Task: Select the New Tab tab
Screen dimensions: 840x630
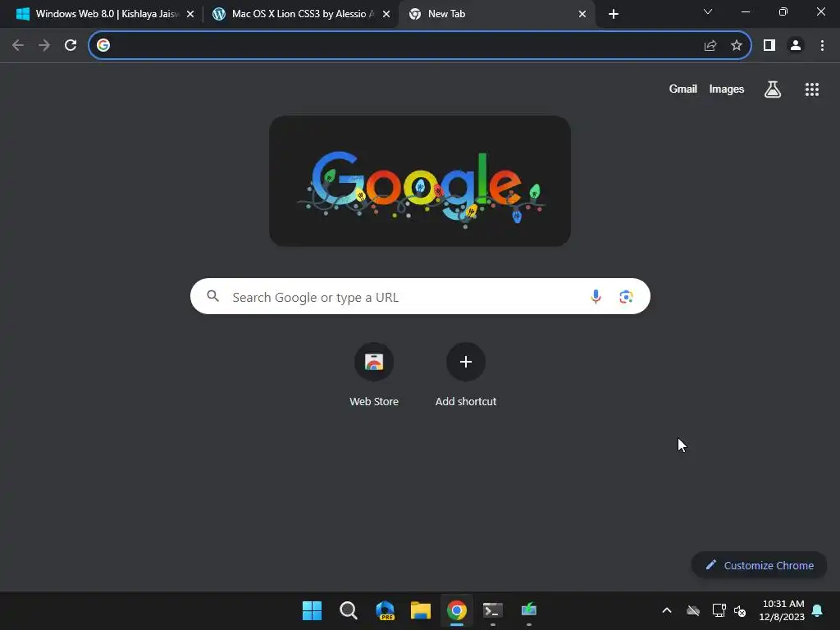Action: [496, 14]
